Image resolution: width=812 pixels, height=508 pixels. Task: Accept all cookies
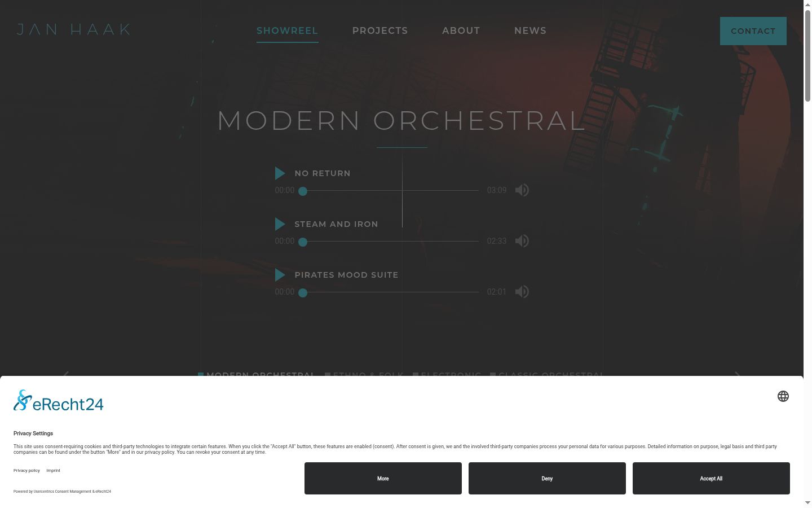711,479
